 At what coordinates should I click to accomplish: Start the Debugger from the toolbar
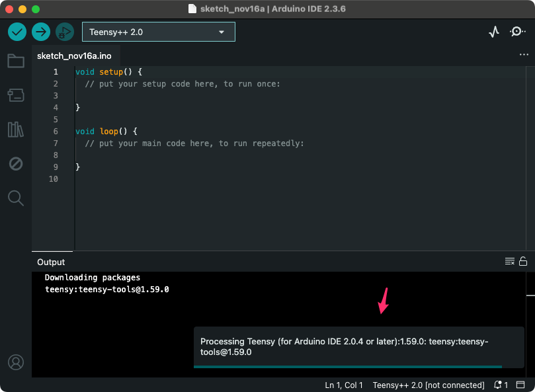tap(65, 31)
